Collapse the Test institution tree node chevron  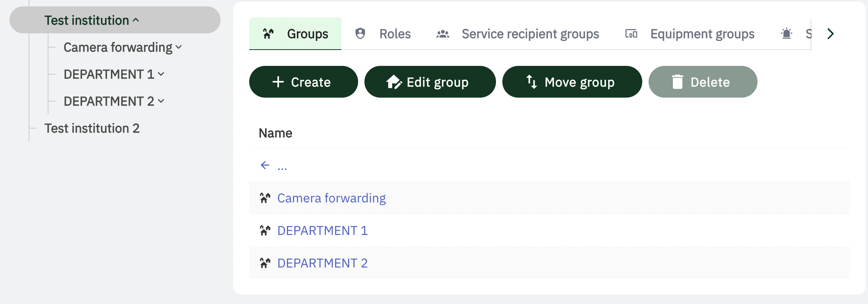coord(136,20)
